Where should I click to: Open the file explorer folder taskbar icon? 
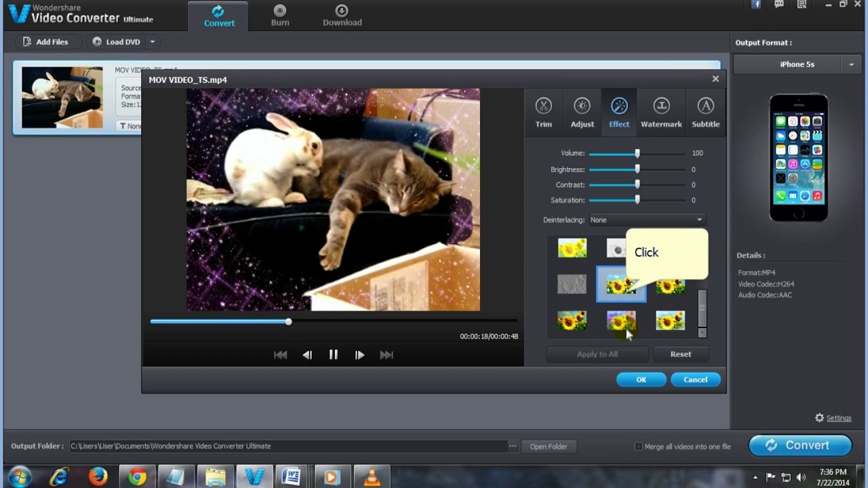click(x=216, y=477)
